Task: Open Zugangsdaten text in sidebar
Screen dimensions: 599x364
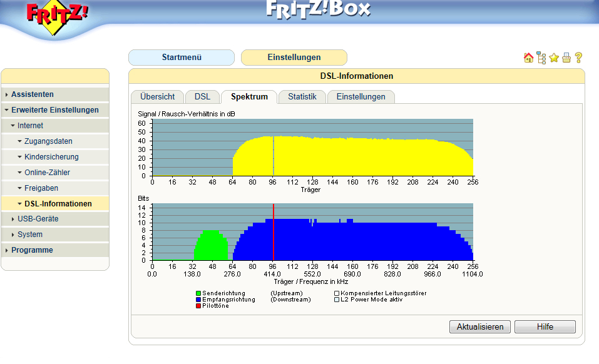Action: pos(48,141)
